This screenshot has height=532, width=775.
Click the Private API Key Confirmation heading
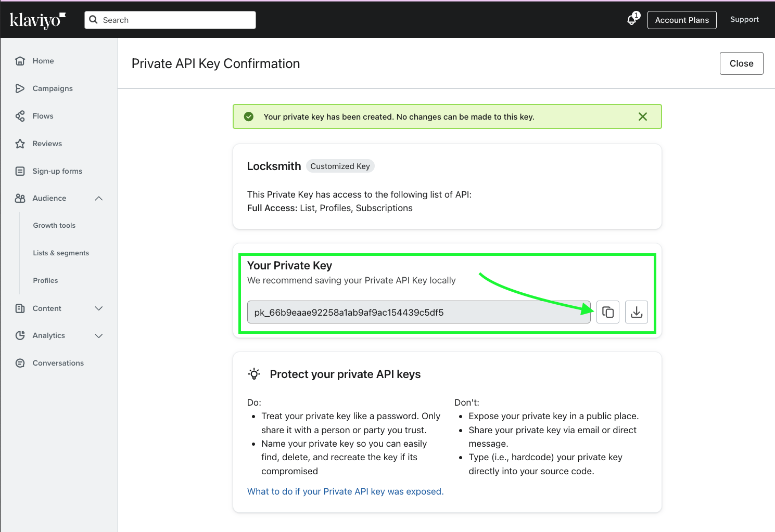pyautogui.click(x=215, y=63)
